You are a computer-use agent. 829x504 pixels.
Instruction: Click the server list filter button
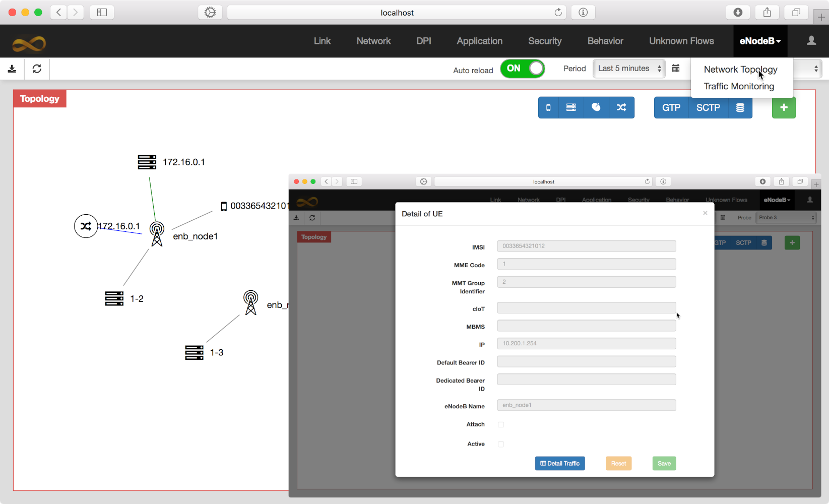[x=571, y=107]
